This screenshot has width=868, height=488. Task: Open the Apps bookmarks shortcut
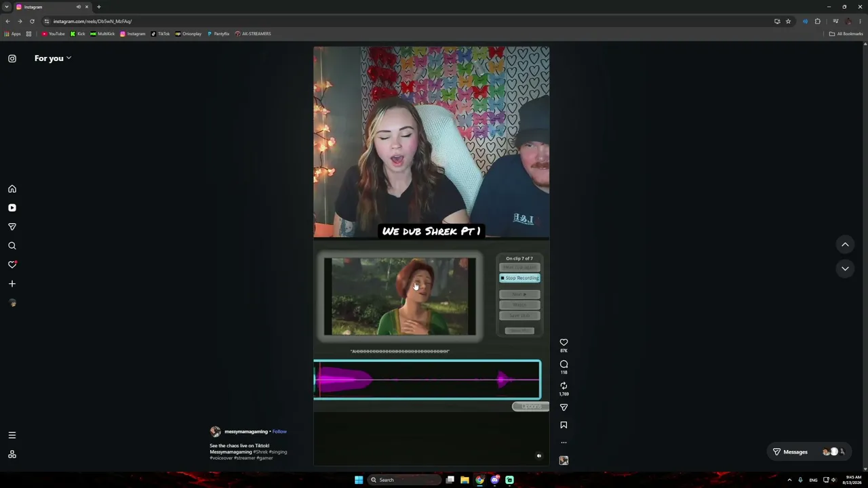coord(13,34)
